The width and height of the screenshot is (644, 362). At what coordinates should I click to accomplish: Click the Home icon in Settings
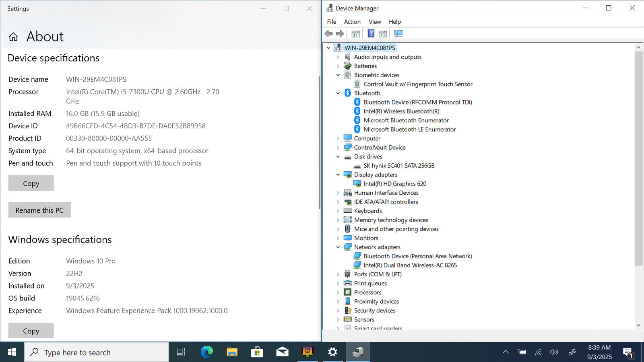coord(13,37)
